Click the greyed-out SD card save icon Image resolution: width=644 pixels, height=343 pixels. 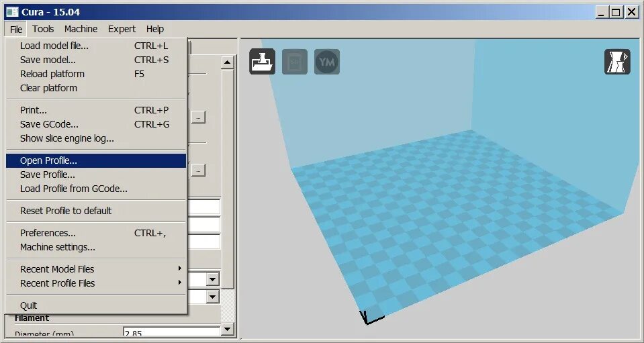pyautogui.click(x=295, y=62)
